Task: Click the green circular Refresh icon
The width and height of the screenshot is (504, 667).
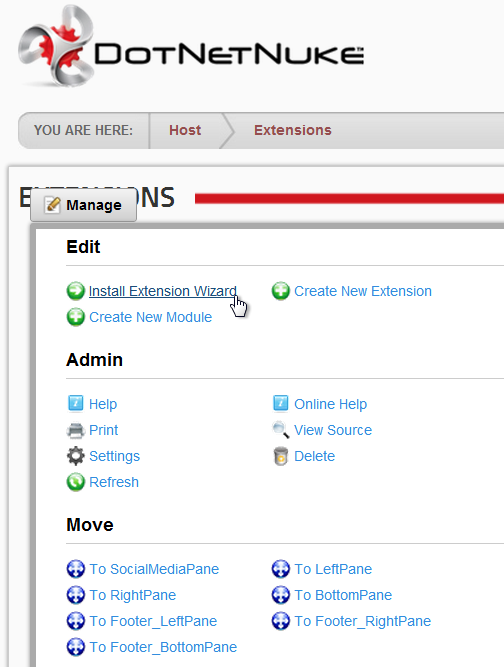Action: [x=76, y=482]
